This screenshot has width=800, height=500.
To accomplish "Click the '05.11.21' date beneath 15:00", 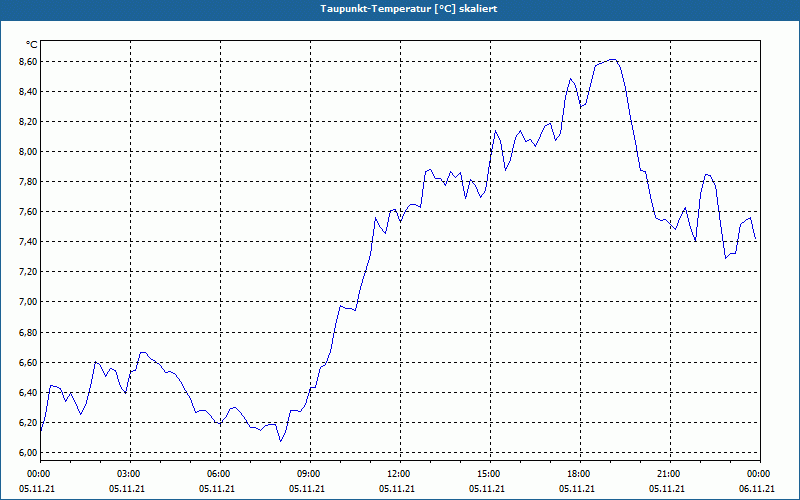I will coord(487,489).
